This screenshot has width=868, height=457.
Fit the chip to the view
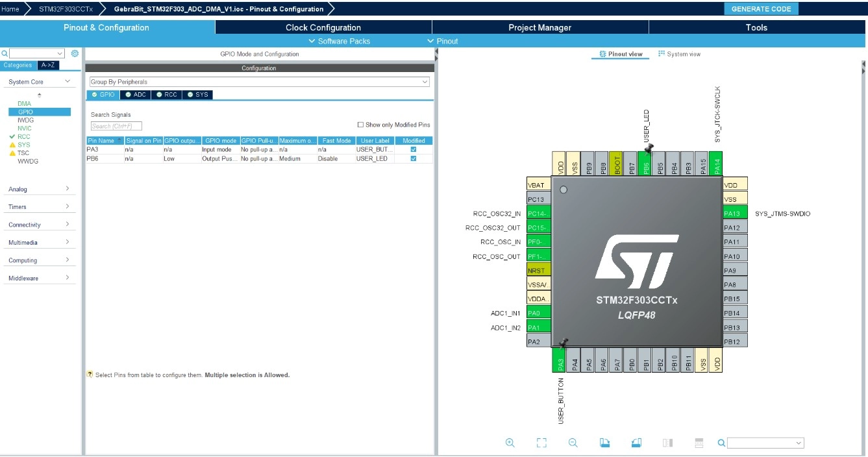pos(541,443)
